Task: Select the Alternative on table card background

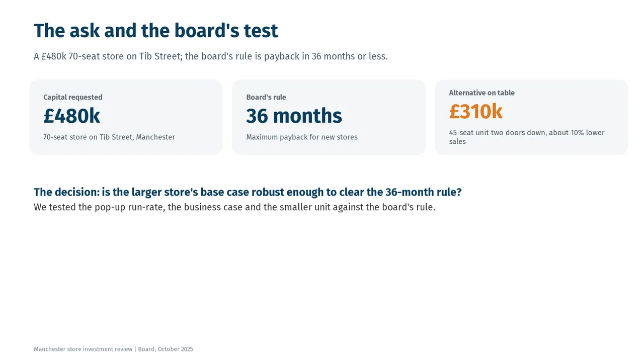Action: tap(531, 117)
